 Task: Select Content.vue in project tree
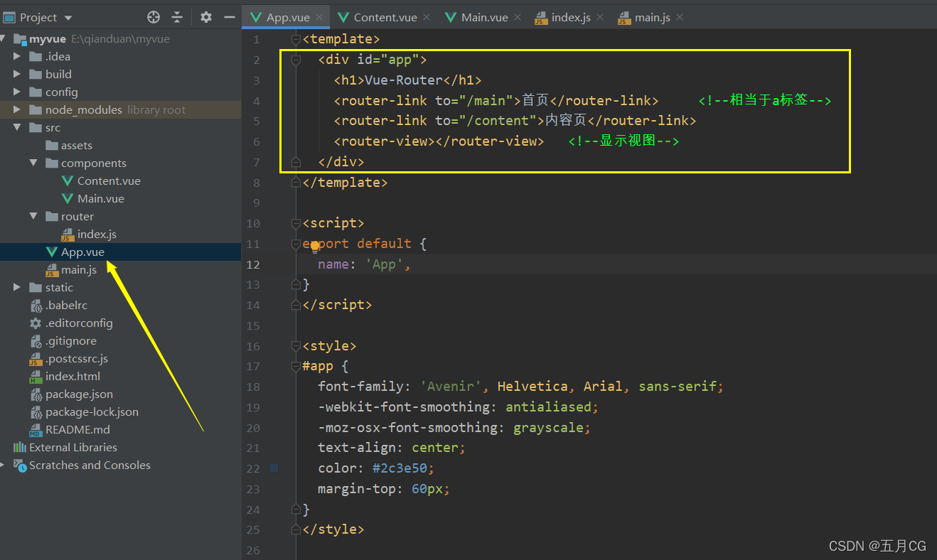(109, 181)
